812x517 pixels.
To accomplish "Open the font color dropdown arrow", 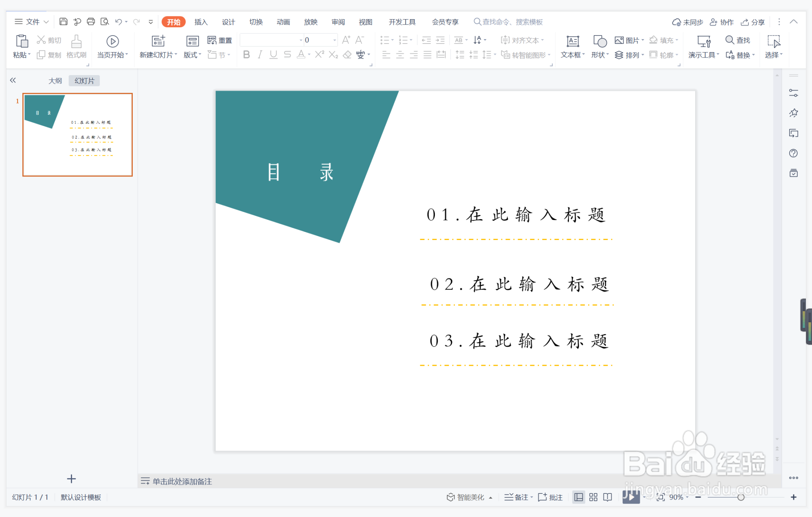I will point(309,55).
